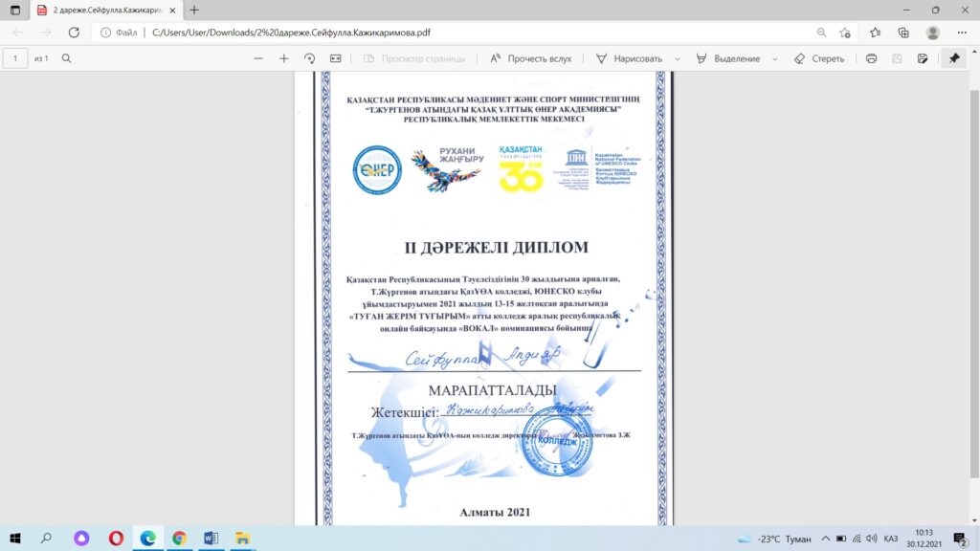Open the user profile menu
This screenshot has height=551, width=980.
coord(932,33)
